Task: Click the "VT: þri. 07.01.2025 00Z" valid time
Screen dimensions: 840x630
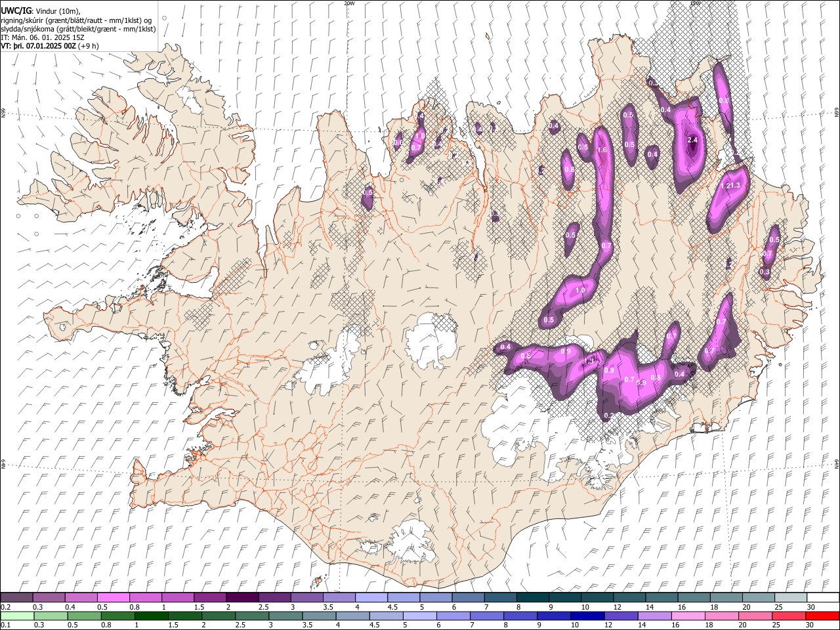Action: pos(38,46)
